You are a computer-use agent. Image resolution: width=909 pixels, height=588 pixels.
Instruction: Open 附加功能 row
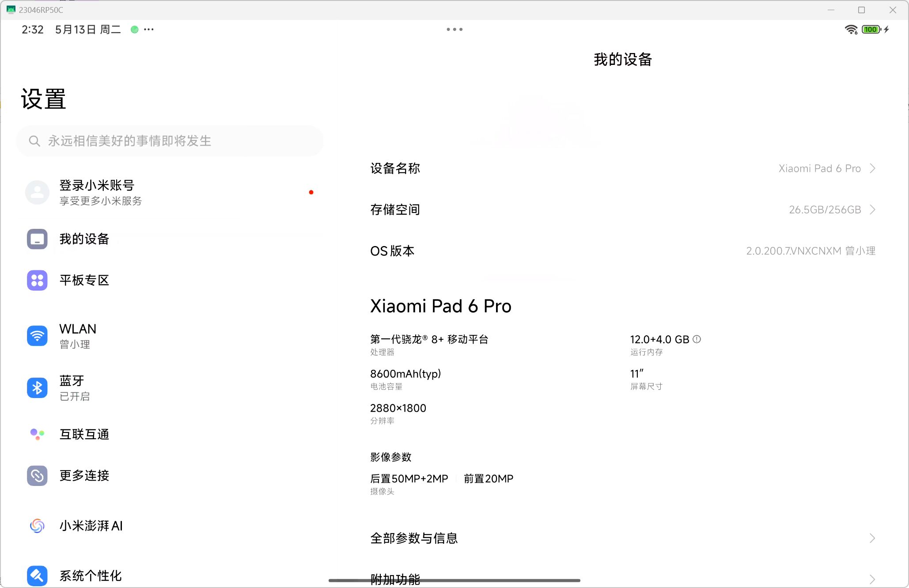[623, 579]
